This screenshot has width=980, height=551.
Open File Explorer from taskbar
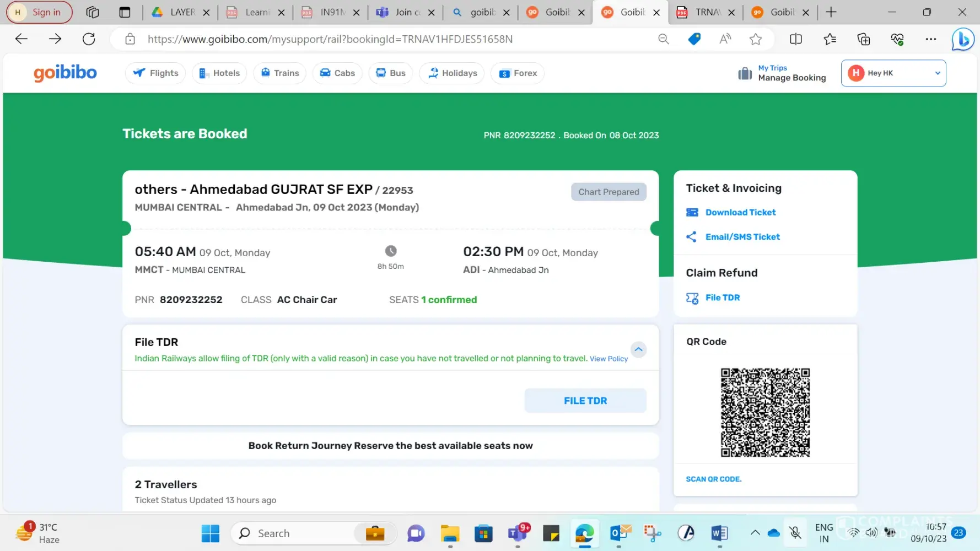pos(450,533)
